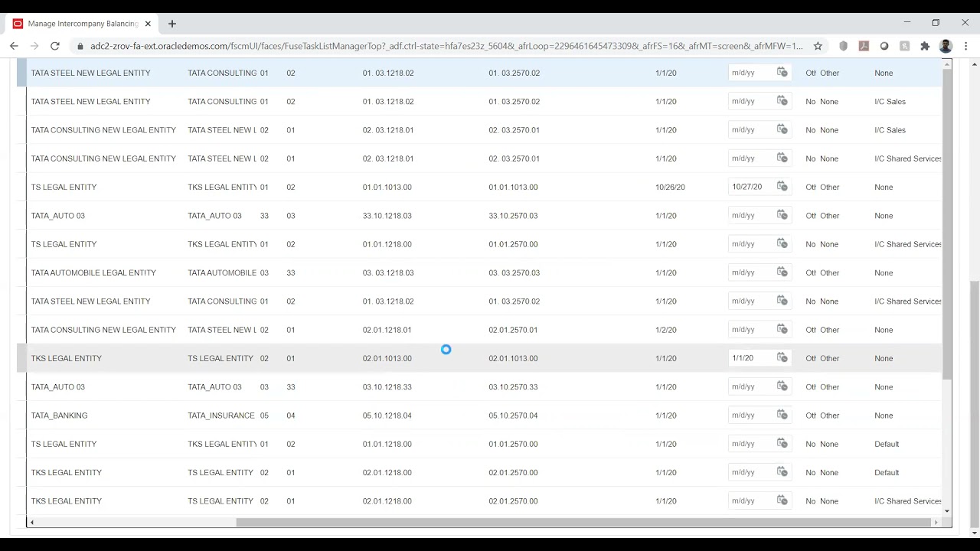The image size is (980, 551).
Task: Click end date field in TATA AUTOMOBILE row
Action: pos(751,272)
